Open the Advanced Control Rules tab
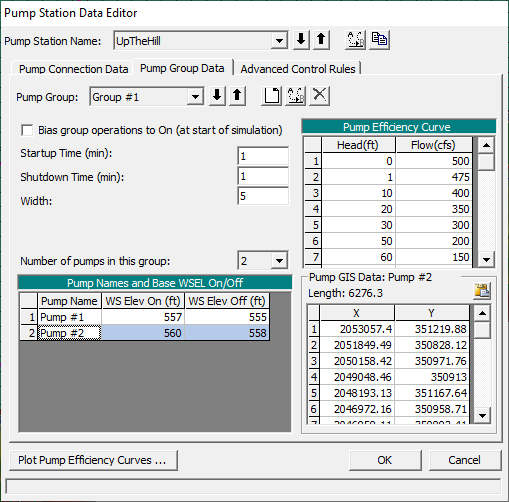The height and width of the screenshot is (502, 509). tap(298, 69)
